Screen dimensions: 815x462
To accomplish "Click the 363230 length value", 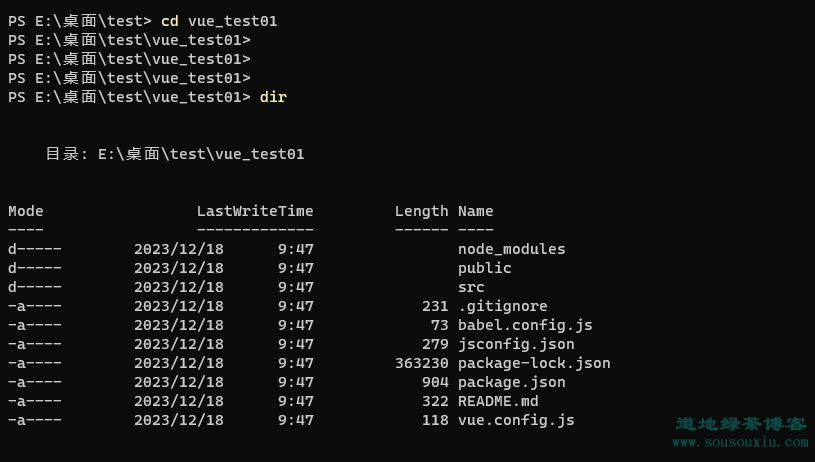I will click(x=422, y=363).
